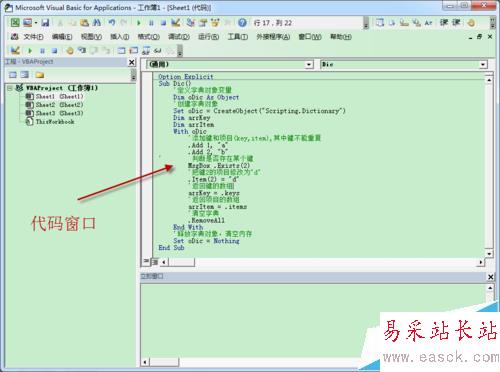Click the Step Into icon

point(82,50)
